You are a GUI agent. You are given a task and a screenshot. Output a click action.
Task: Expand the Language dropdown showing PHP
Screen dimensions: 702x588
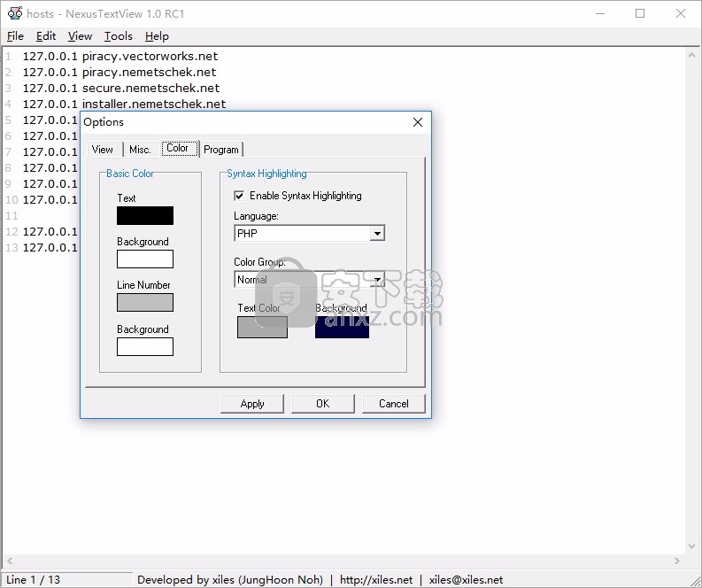click(377, 233)
